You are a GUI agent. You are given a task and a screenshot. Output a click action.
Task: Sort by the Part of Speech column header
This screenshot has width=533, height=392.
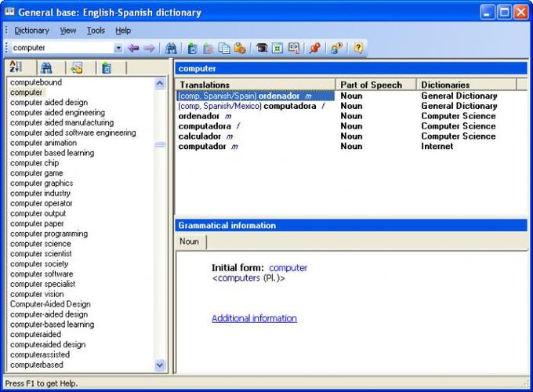[x=376, y=85]
